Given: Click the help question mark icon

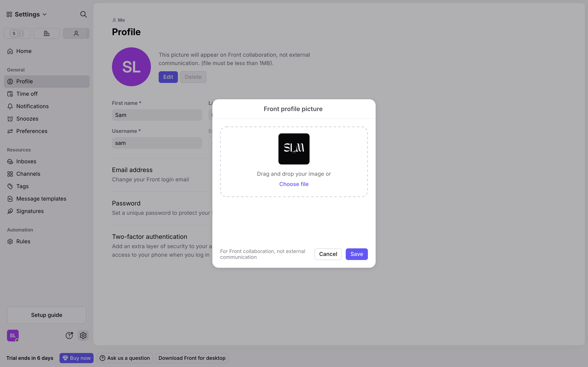Looking at the screenshot, I should [69, 336].
